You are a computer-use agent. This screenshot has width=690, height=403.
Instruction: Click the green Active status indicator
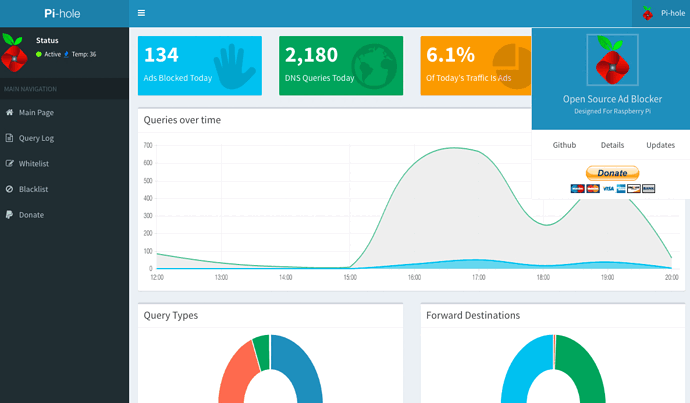click(x=39, y=54)
